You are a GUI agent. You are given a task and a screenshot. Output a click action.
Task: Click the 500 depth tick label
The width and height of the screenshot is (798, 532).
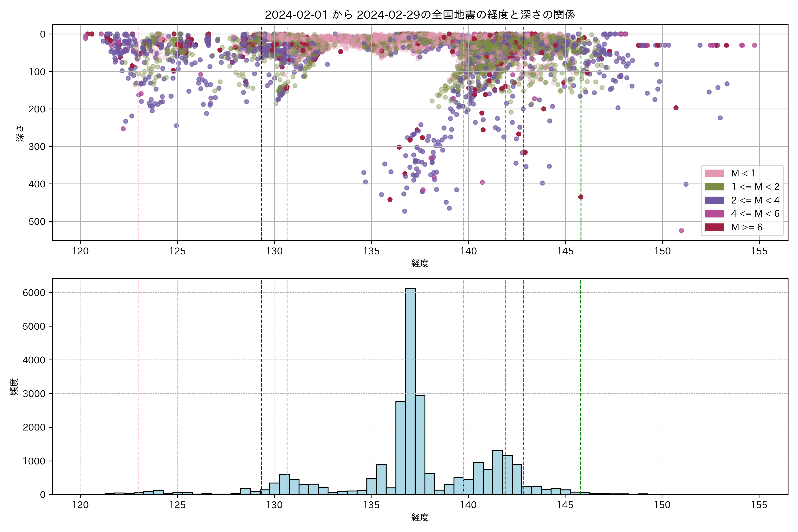(37, 221)
